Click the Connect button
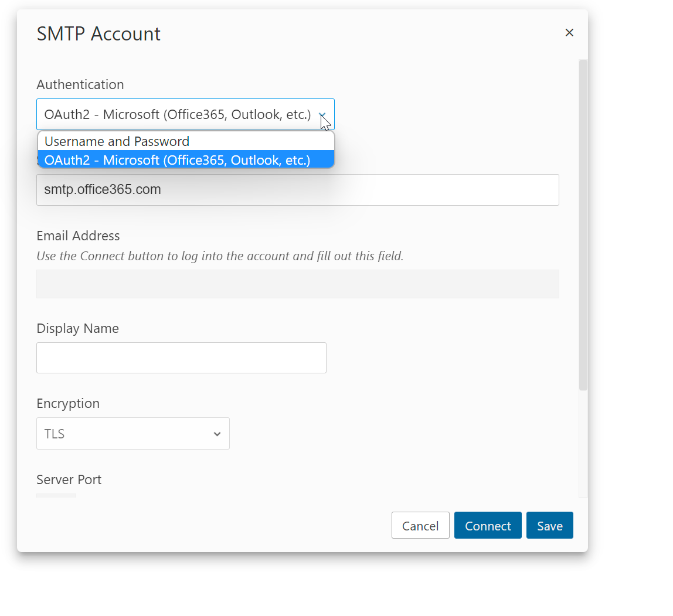 tap(487, 526)
